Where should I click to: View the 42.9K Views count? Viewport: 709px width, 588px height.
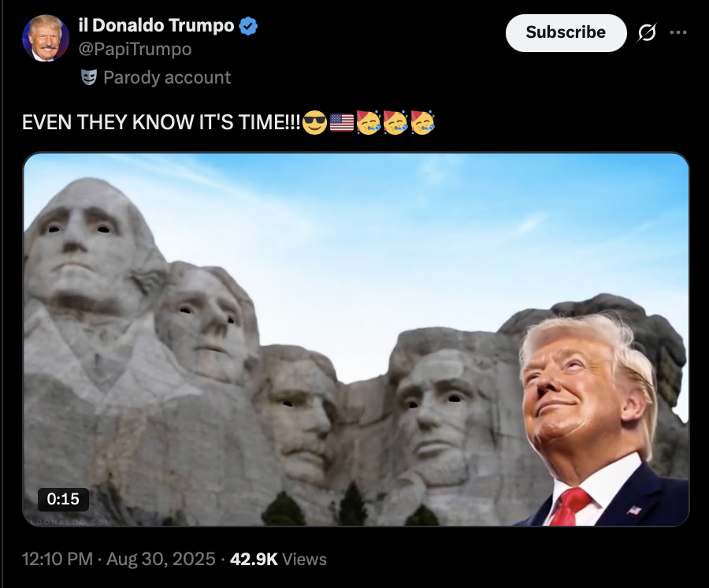pos(278,559)
